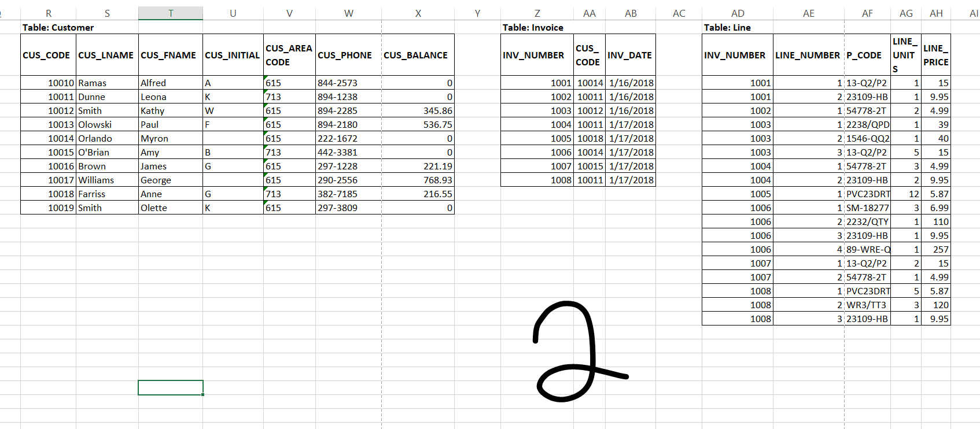The image size is (980, 429).
Task: Click product code WR3/TT3 cell
Action: point(867,305)
